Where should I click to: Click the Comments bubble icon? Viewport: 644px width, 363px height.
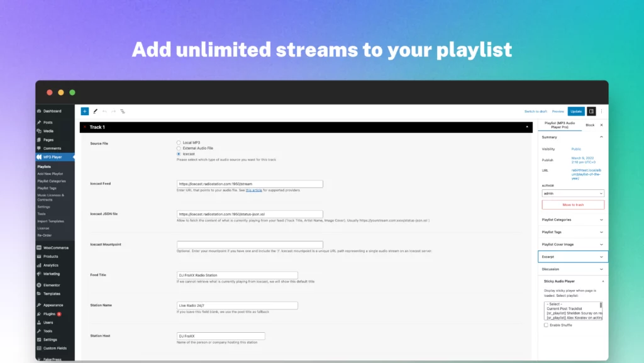tap(39, 148)
